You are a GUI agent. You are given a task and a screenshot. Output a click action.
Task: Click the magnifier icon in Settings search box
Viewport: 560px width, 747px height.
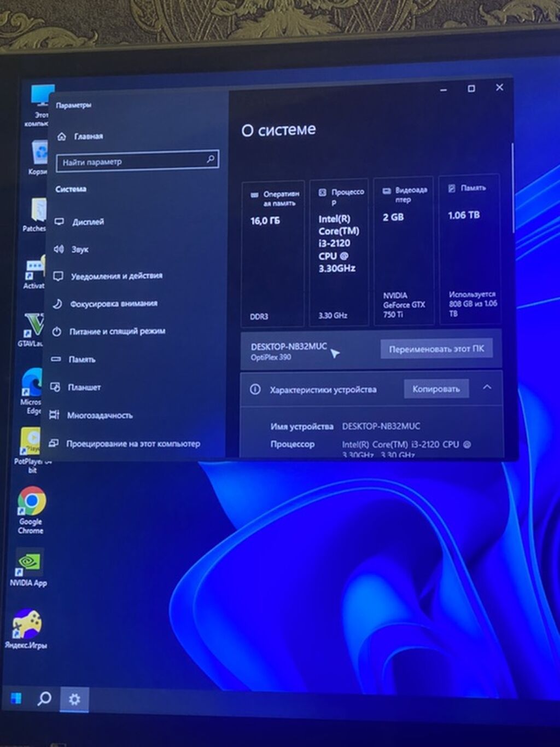(x=211, y=159)
